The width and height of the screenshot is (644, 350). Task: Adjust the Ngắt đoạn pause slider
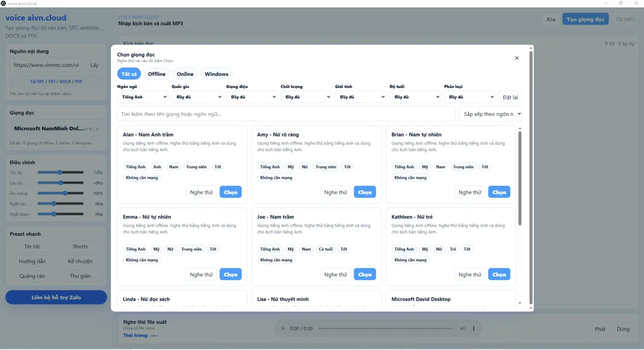click(x=61, y=214)
